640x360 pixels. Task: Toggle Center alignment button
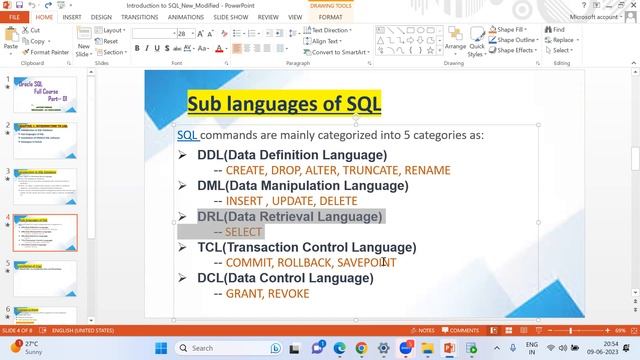coord(247,49)
